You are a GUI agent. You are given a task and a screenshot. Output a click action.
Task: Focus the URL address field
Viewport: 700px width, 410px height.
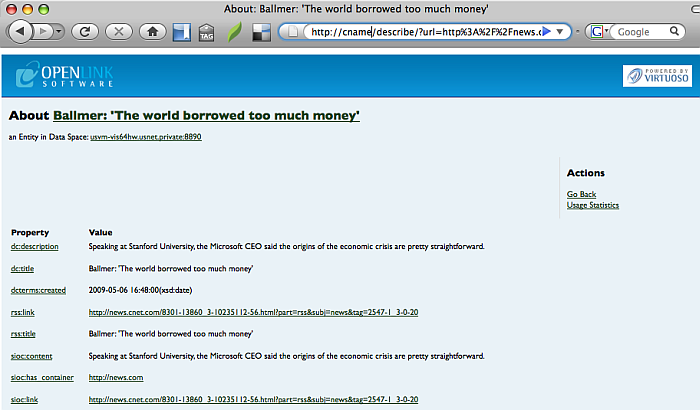tap(426, 32)
